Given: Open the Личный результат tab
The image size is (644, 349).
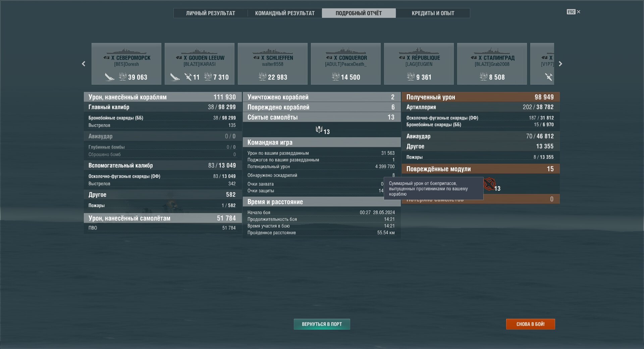Looking at the screenshot, I should pyautogui.click(x=210, y=13).
